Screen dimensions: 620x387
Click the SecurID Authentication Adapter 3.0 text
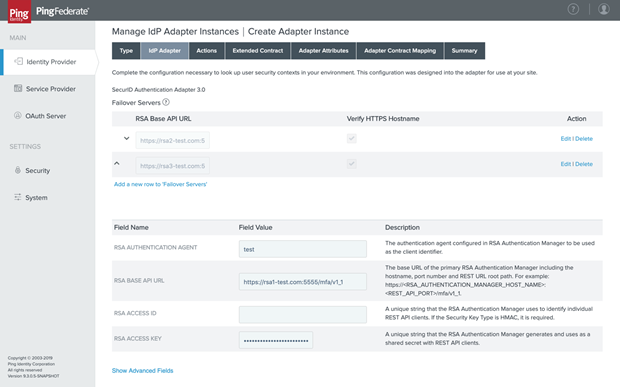(x=159, y=89)
